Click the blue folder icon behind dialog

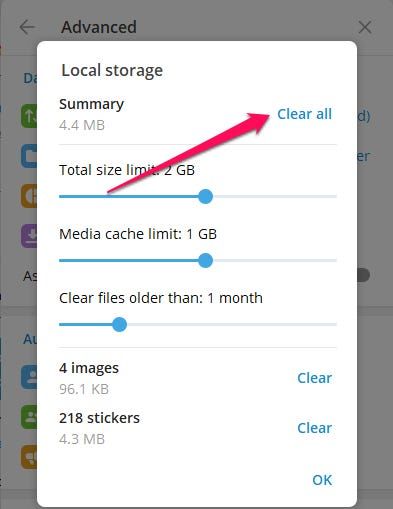(x=29, y=156)
